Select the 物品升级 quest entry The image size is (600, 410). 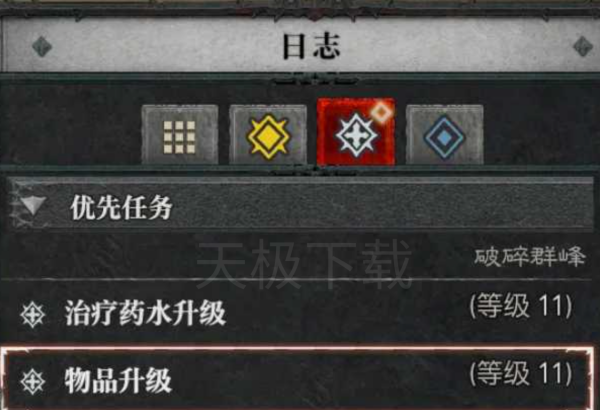[298, 378]
